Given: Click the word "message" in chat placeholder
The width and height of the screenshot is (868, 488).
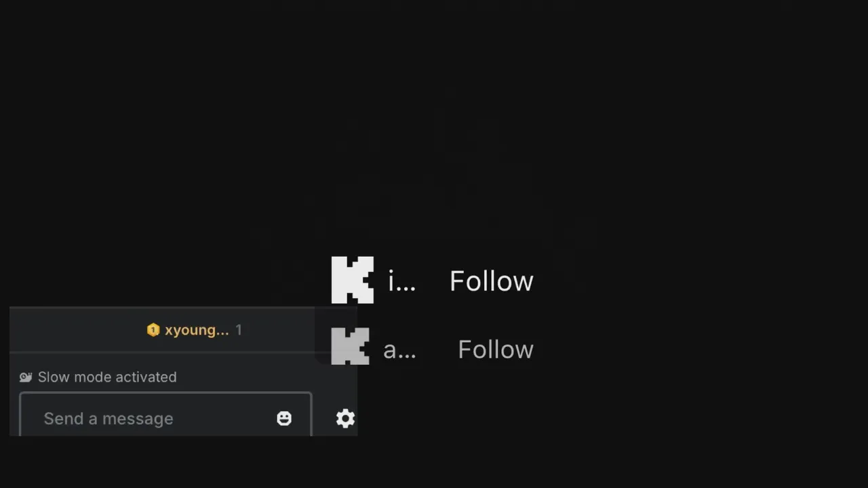Looking at the screenshot, I should pyautogui.click(x=138, y=419).
